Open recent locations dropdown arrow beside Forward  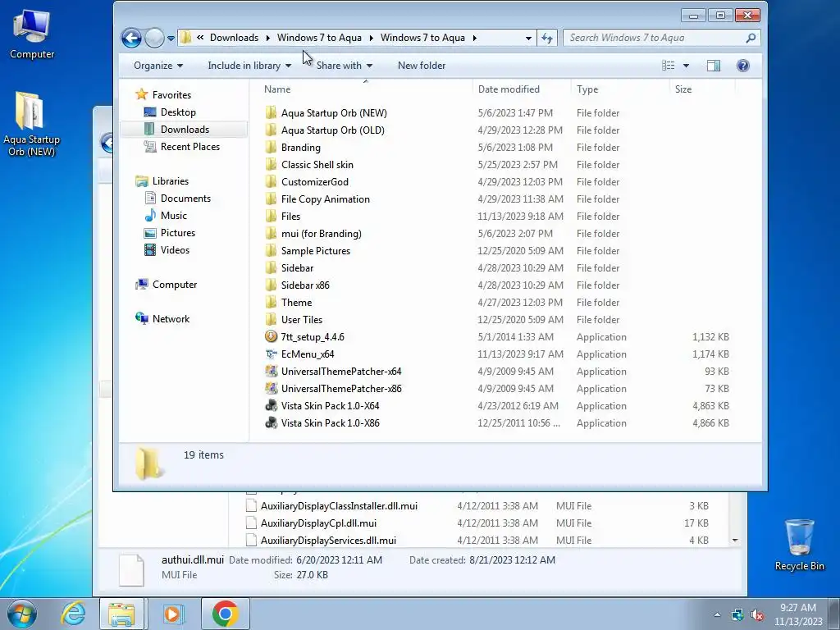coord(171,39)
